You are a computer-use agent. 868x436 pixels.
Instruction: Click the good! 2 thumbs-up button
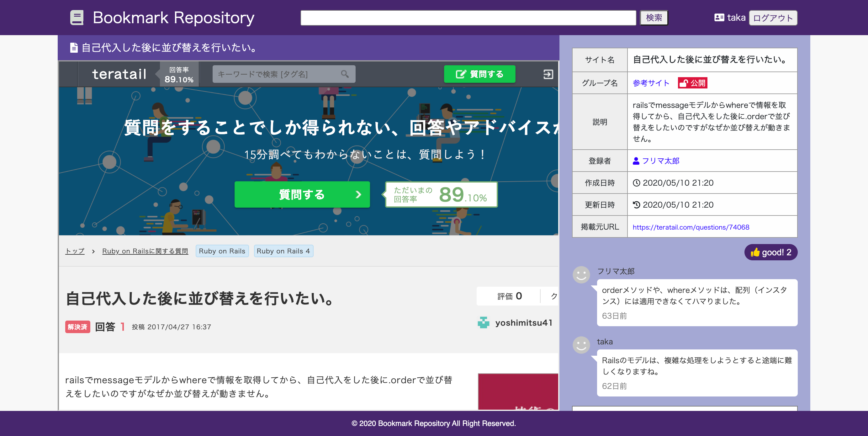(770, 253)
